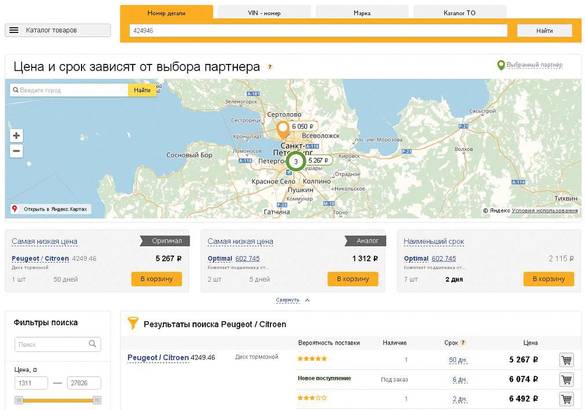Viewport: 585px width, 410px height.
Task: Click Диск тормозной description in results row
Action: [257, 357]
